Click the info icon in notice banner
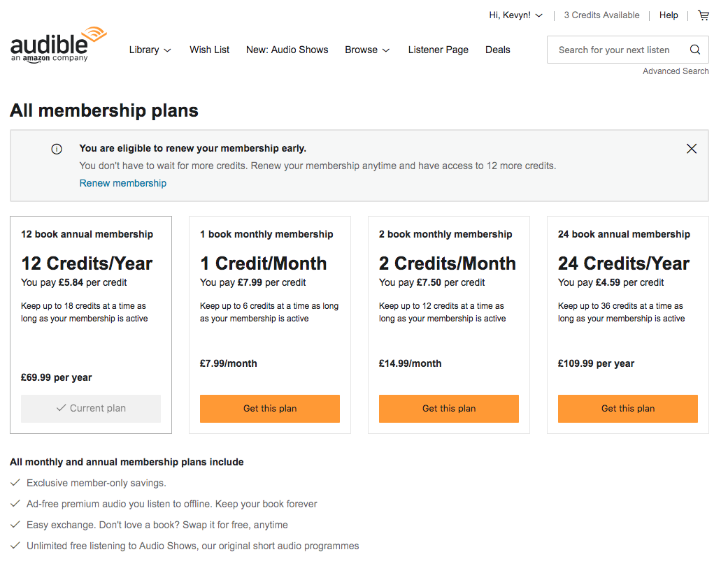The height and width of the screenshot is (566, 728). click(x=57, y=149)
